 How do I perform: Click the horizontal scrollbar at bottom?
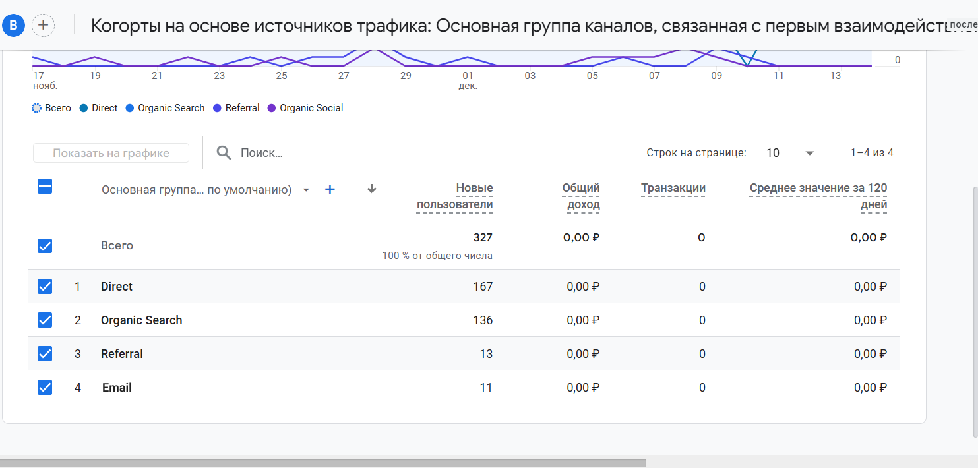(323, 463)
